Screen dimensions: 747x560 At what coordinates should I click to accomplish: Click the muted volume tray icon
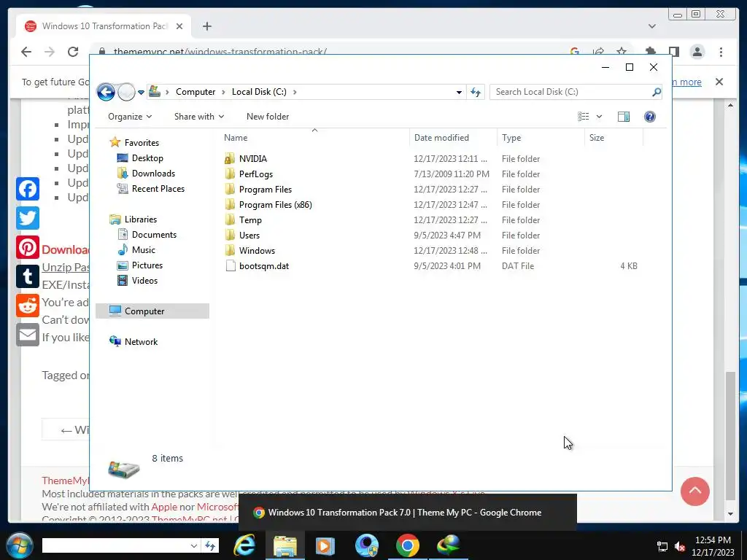tap(680, 546)
